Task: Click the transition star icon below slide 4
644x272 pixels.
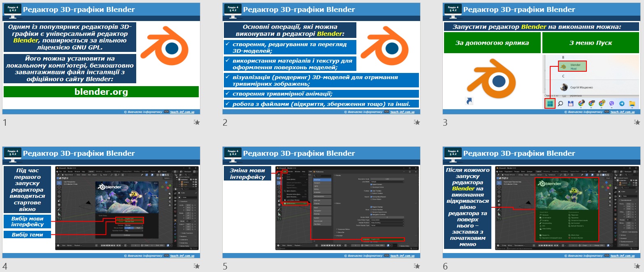Action: tap(197, 266)
